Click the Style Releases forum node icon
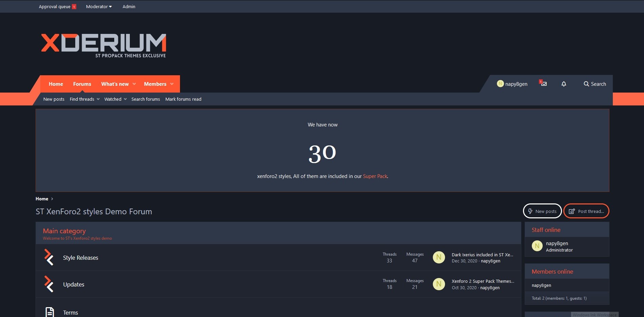This screenshot has height=317, width=644. point(49,257)
